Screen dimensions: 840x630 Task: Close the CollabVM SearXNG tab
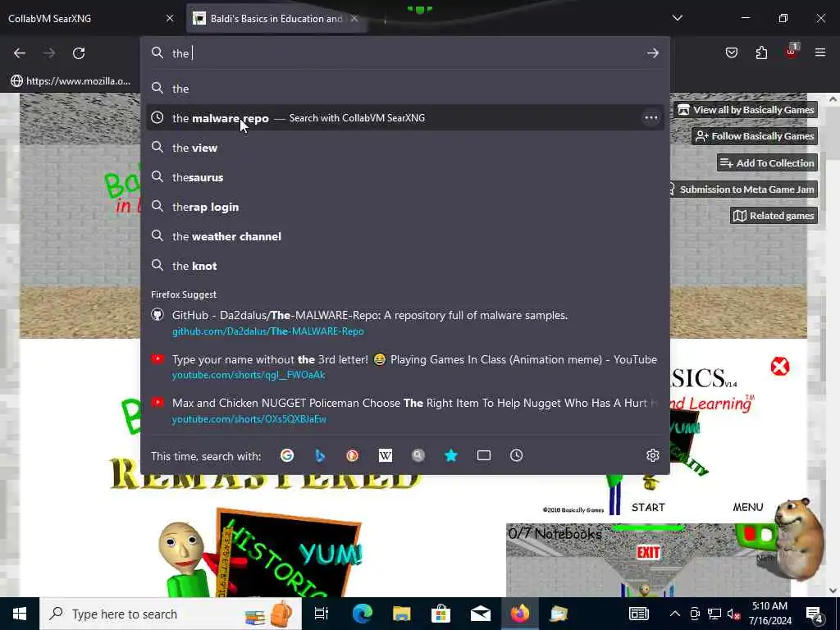click(x=170, y=18)
